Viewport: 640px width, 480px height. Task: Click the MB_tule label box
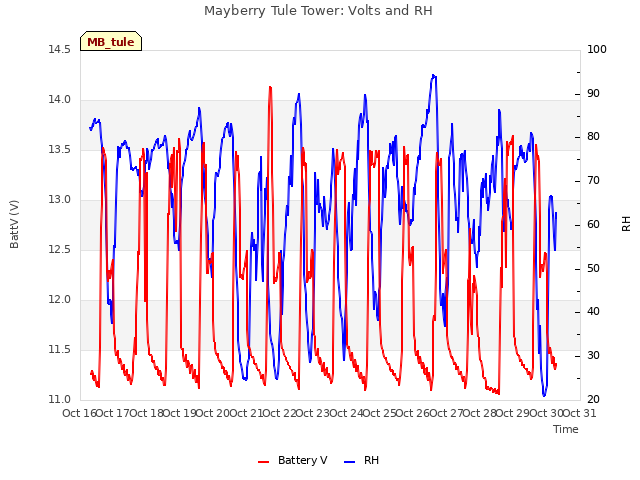111,41
